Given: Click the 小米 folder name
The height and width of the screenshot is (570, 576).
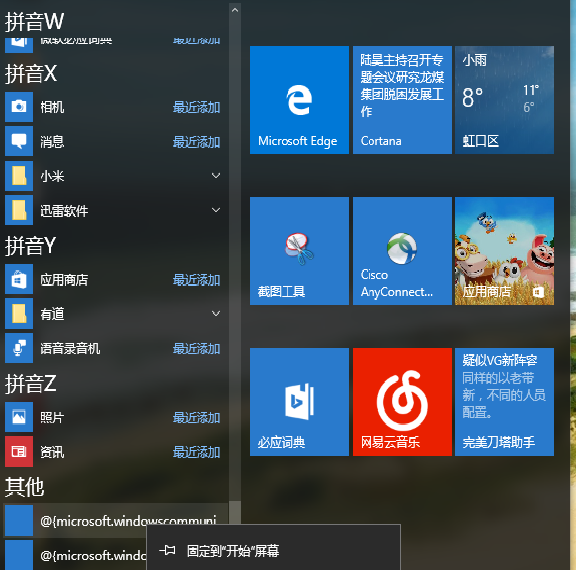Looking at the screenshot, I should tap(52, 176).
